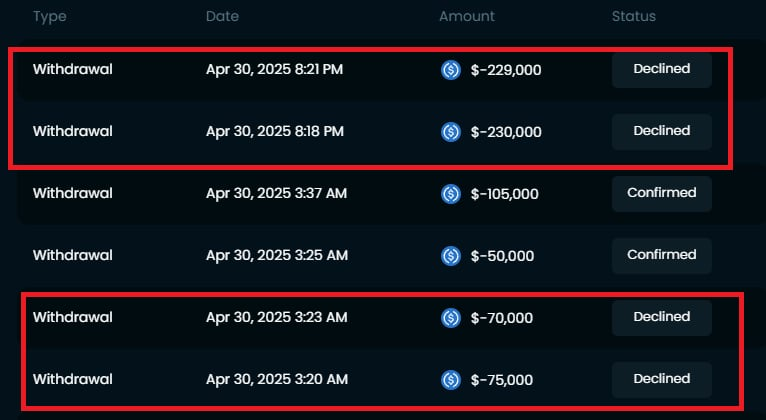The image size is (766, 420).
Task: Click Declined status on 8:18 PM withdrawal
Action: [x=661, y=131]
